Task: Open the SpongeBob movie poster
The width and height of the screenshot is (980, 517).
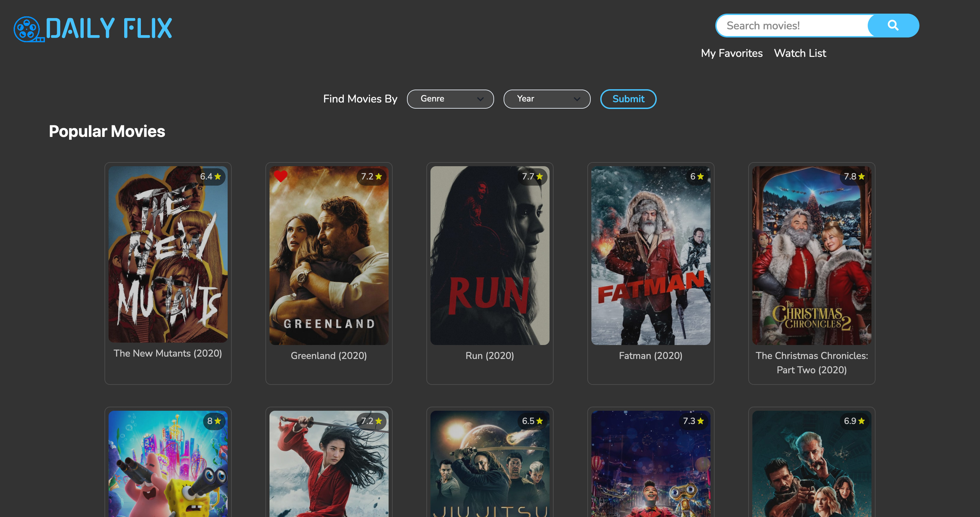Action: click(x=168, y=464)
